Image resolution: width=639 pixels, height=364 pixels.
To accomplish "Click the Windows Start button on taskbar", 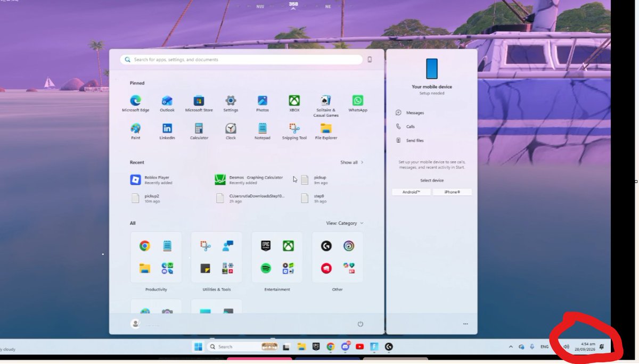I will pyautogui.click(x=198, y=346).
